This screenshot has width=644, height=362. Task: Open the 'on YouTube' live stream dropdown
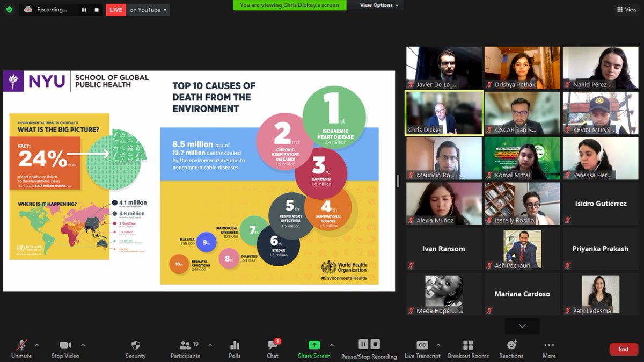[148, 9]
